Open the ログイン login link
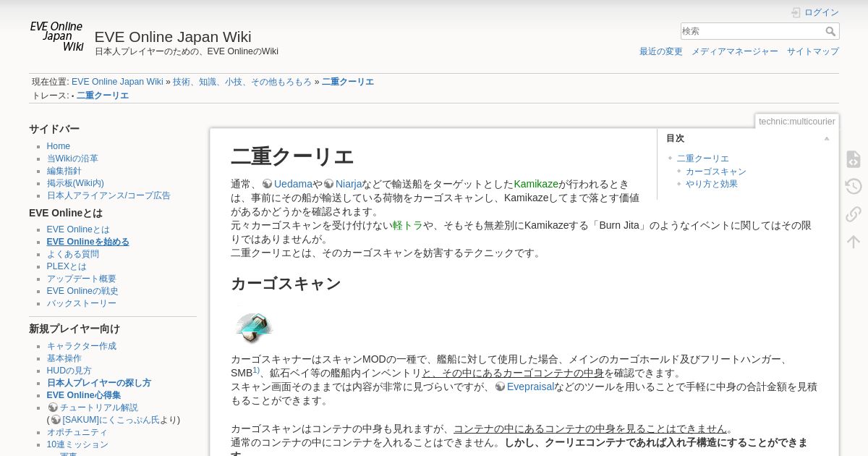The width and height of the screenshot is (868, 456). pos(822,13)
